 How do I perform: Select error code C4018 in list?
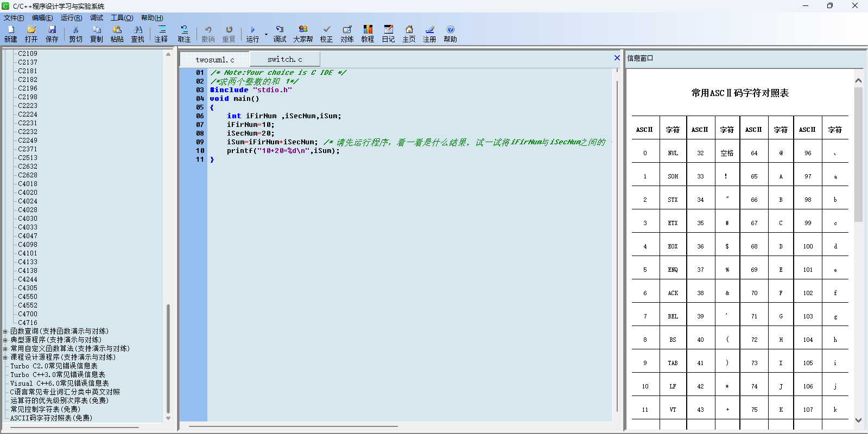pos(28,184)
